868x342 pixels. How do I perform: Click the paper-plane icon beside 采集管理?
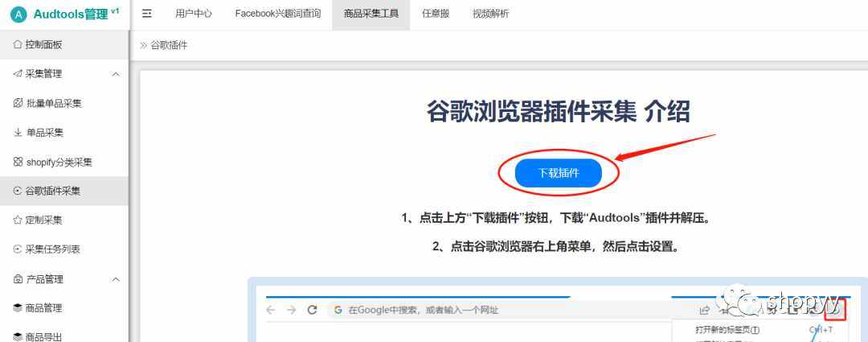click(18, 74)
